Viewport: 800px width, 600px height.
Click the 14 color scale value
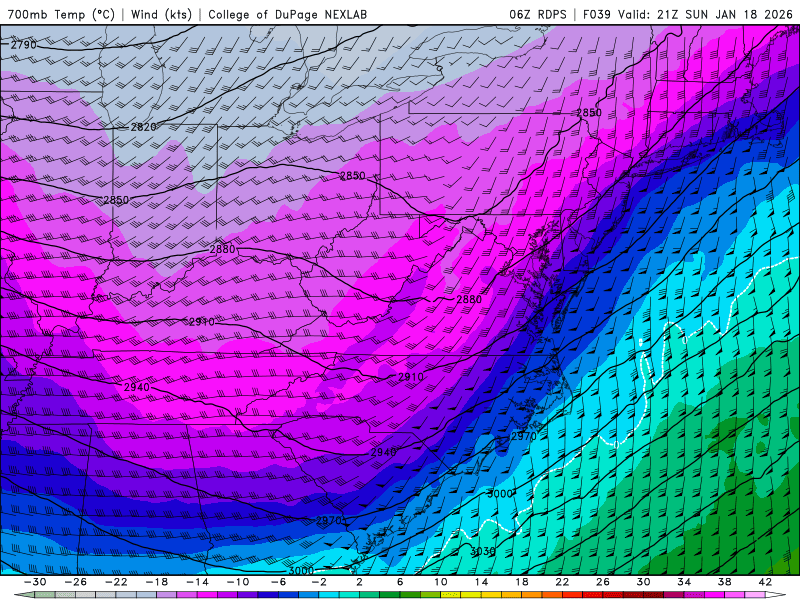pos(481,582)
